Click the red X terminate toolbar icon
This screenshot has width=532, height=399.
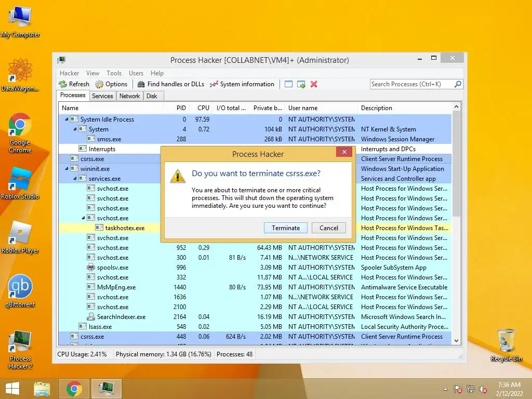314,84
